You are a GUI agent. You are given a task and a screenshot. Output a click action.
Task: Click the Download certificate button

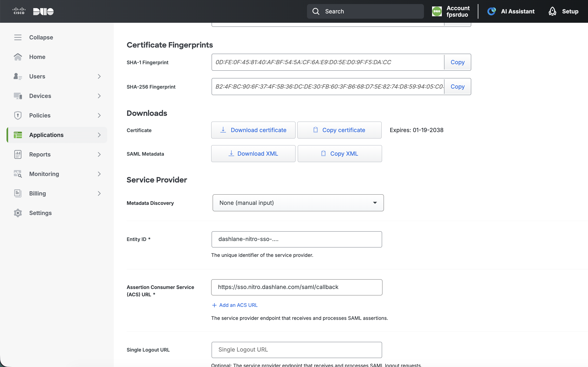click(x=253, y=130)
